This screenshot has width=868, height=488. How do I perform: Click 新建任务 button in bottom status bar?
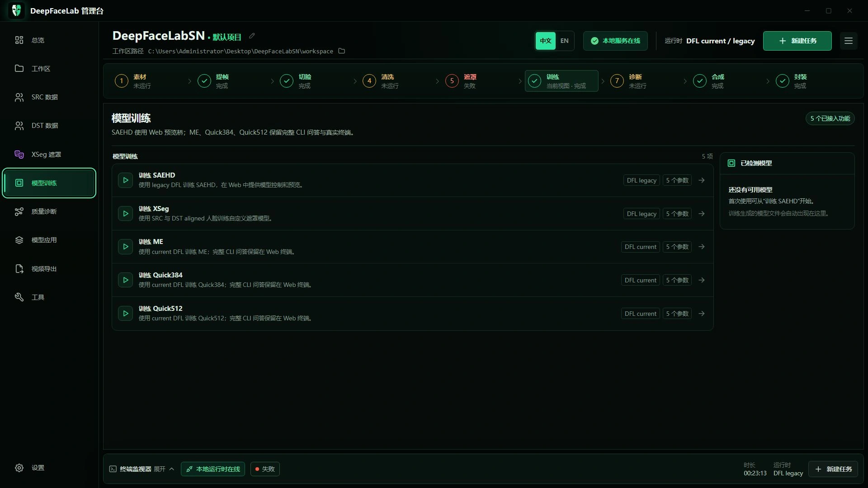tap(833, 469)
